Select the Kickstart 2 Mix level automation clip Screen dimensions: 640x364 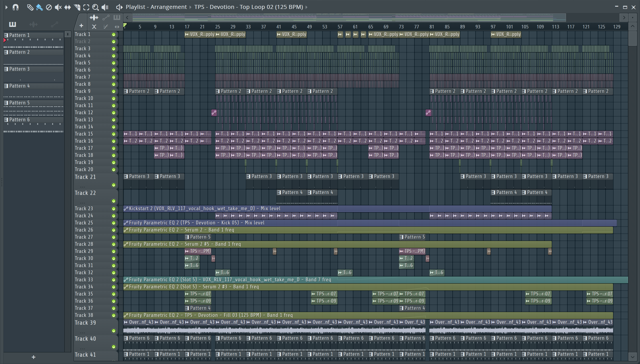(338, 208)
